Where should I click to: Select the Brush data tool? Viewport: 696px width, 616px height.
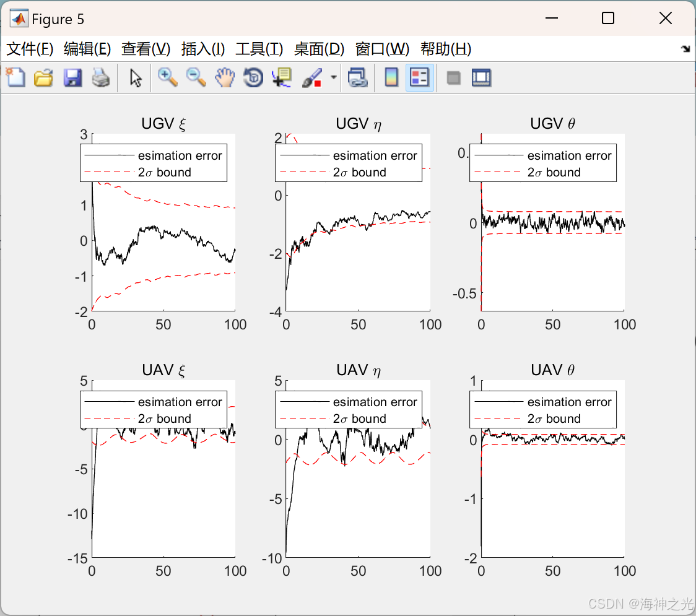(x=311, y=77)
